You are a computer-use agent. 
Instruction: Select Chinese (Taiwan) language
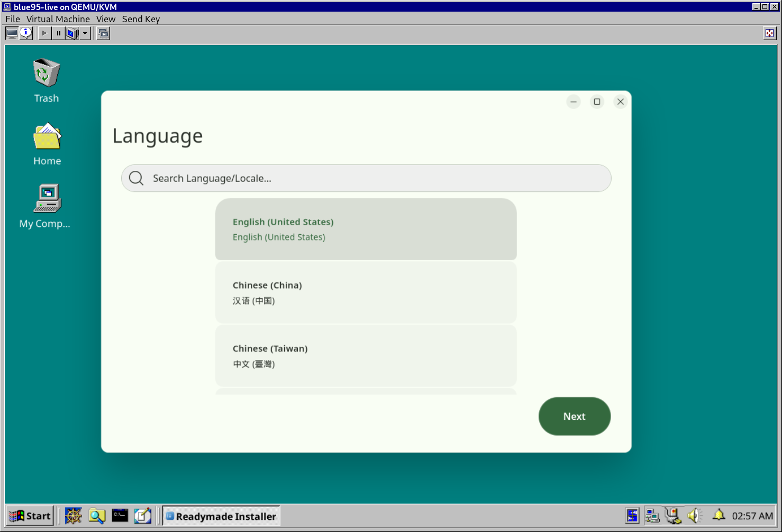click(366, 356)
